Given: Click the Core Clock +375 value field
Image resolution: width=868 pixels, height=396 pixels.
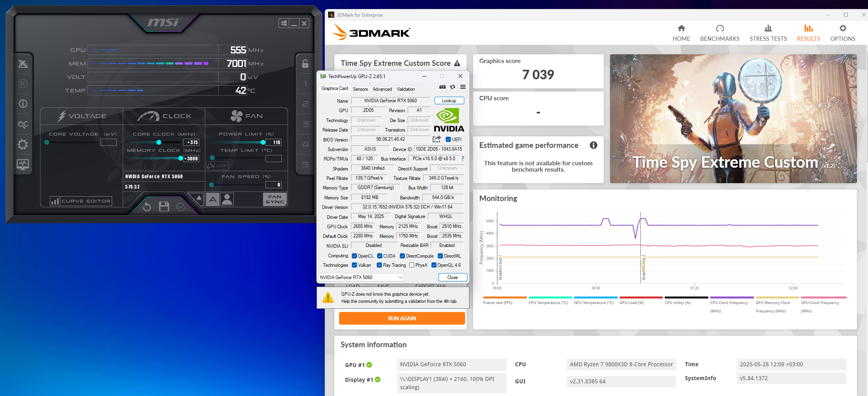Looking at the screenshot, I should (x=191, y=142).
